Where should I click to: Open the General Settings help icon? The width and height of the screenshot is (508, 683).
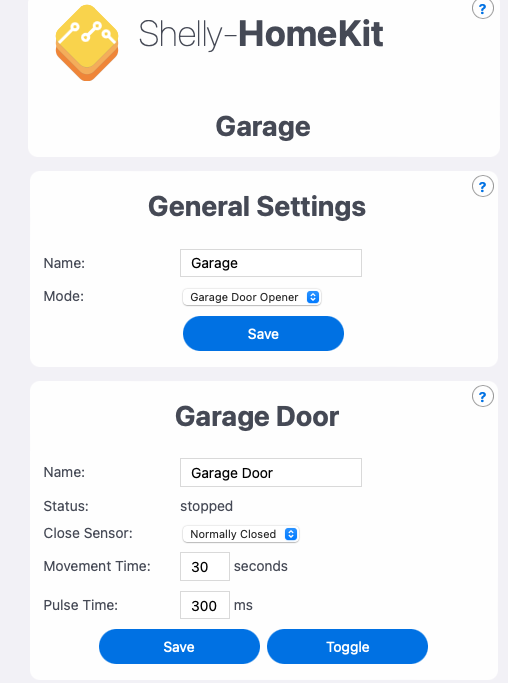click(x=482, y=186)
